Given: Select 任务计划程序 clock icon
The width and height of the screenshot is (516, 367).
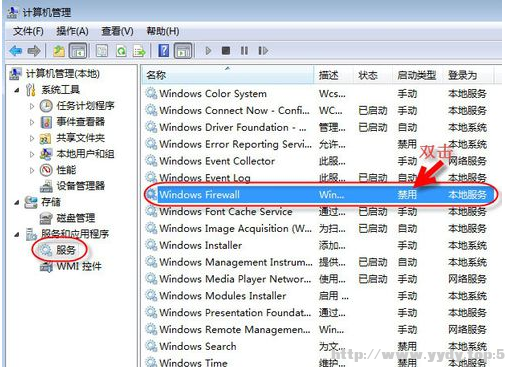Looking at the screenshot, I should pos(46,106).
